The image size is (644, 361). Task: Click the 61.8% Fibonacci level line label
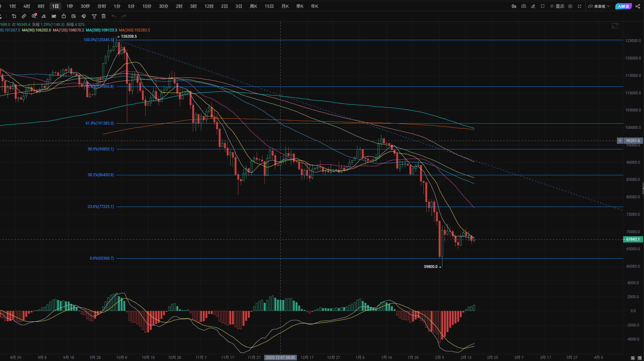click(x=100, y=123)
